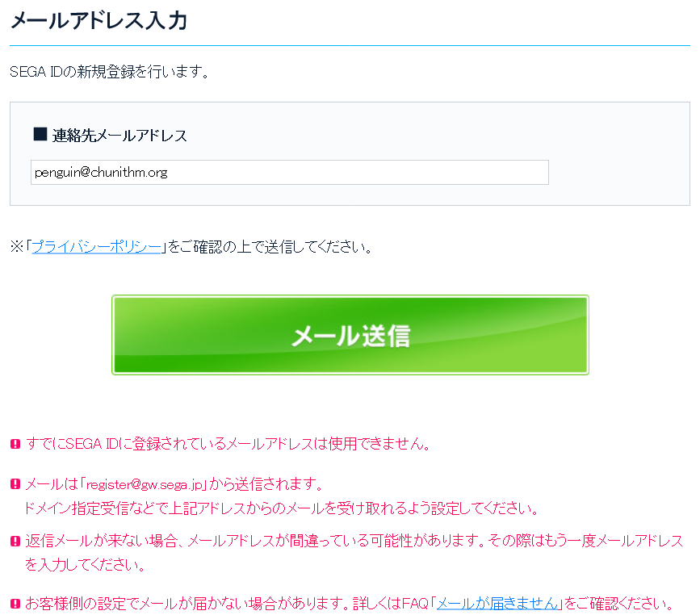Viewport: 700px width, 615px height.
Task: Click the black square bullet before 連絡先メールアドレス
Action: 40,134
